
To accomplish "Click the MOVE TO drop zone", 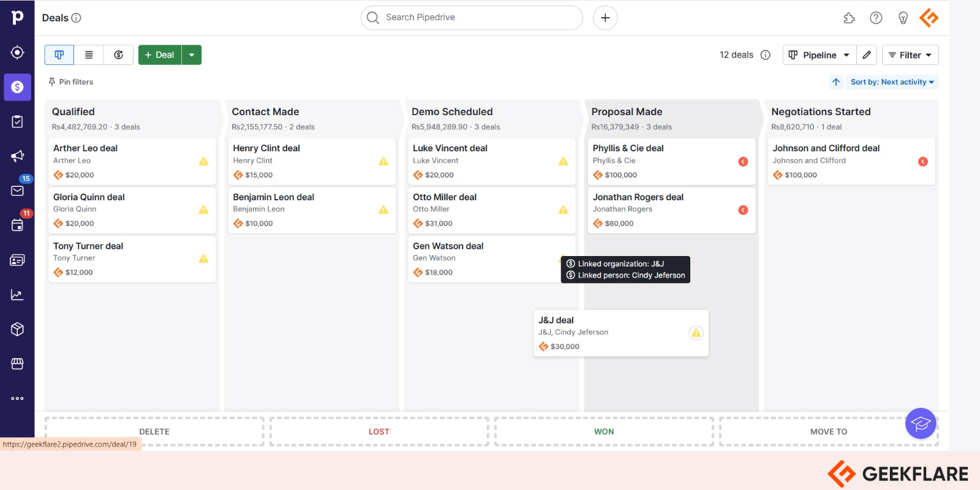I will pos(829,432).
